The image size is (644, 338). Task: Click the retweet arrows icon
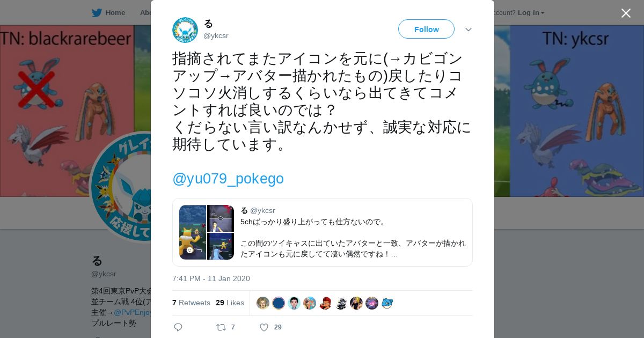(221, 327)
